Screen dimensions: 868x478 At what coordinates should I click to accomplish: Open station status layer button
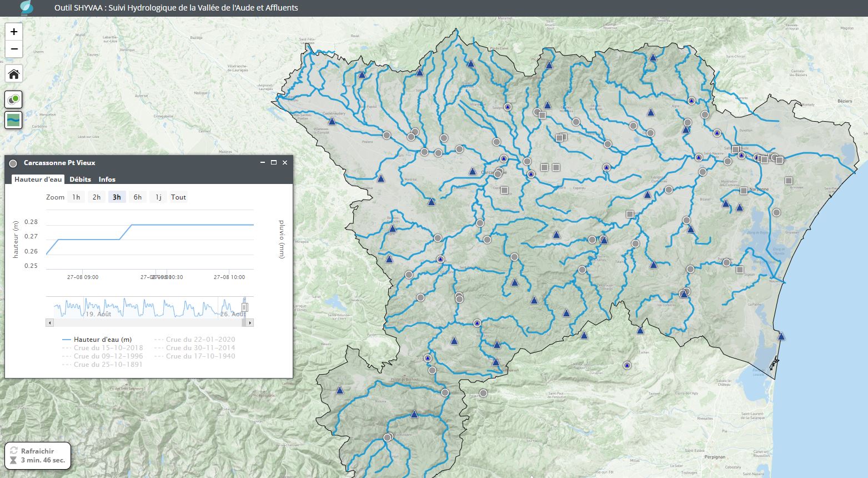[x=14, y=99]
